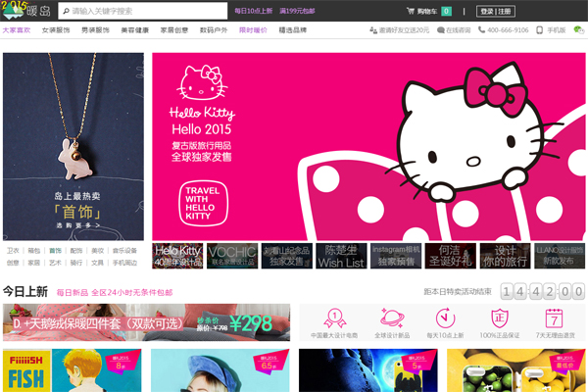Click the 全球设计新品 planet icon
This screenshot has width=588, height=392.
pyautogui.click(x=389, y=318)
